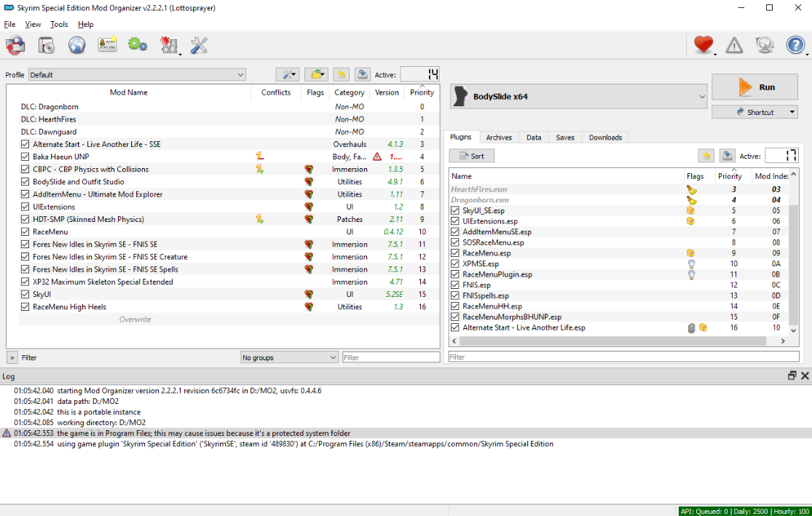Click the Run button

[x=754, y=87]
